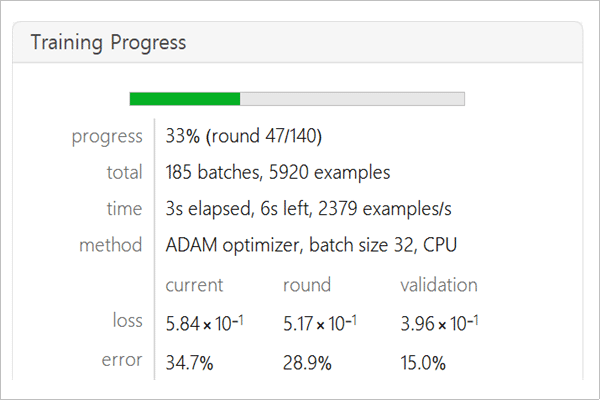
Task: Select the loss row label
Action: 128,320
